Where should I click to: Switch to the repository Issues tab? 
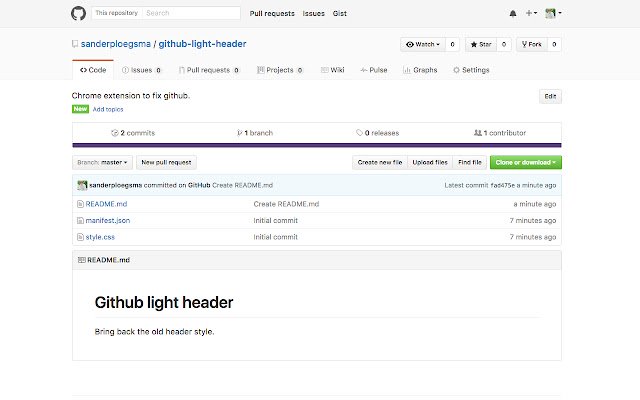[141, 70]
